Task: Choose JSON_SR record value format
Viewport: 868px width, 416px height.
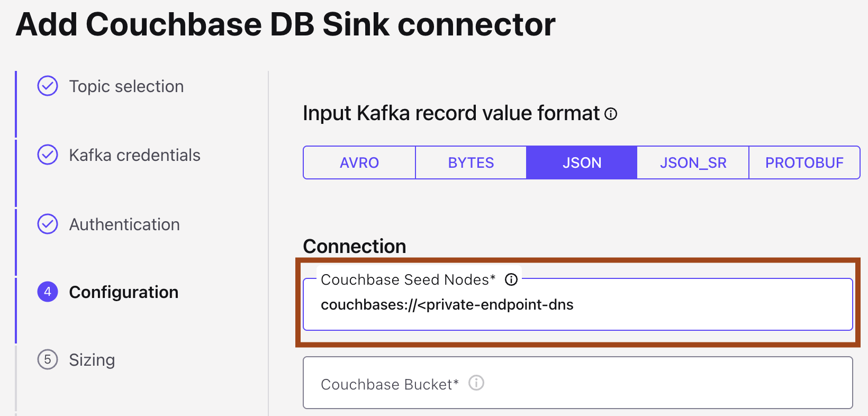Action: pyautogui.click(x=693, y=162)
